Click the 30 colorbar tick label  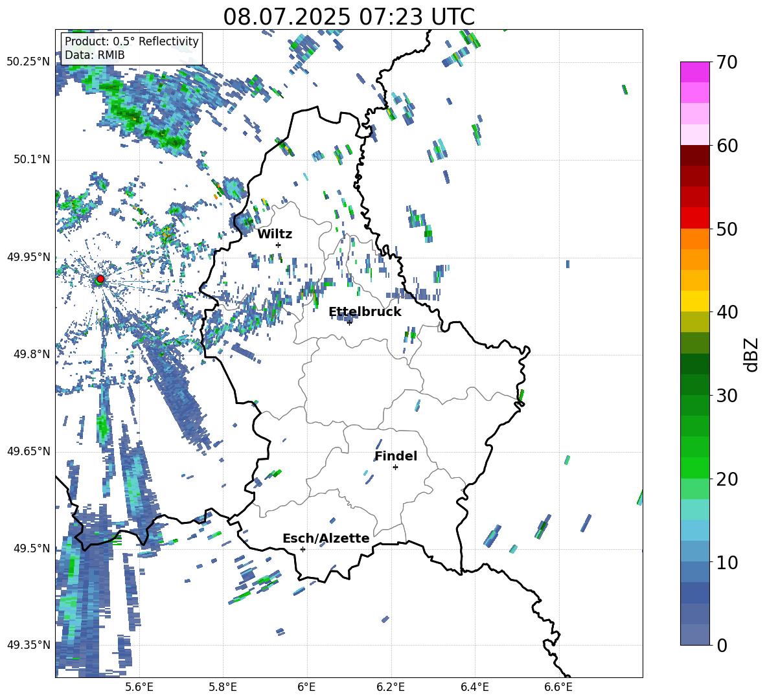(727, 396)
